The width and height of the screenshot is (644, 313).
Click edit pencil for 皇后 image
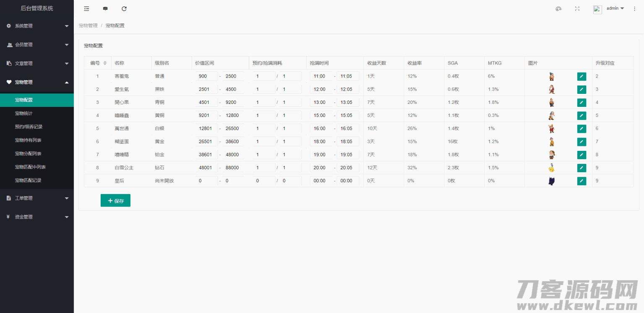click(582, 181)
